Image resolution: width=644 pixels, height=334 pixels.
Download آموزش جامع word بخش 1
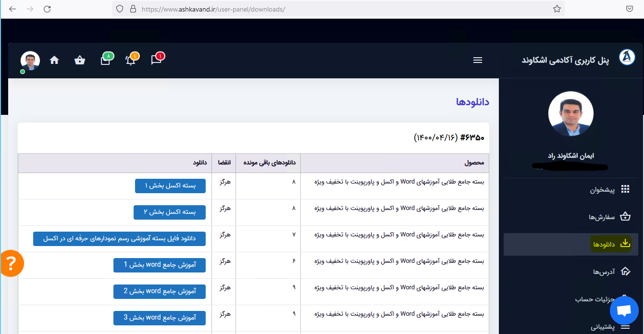(x=160, y=265)
